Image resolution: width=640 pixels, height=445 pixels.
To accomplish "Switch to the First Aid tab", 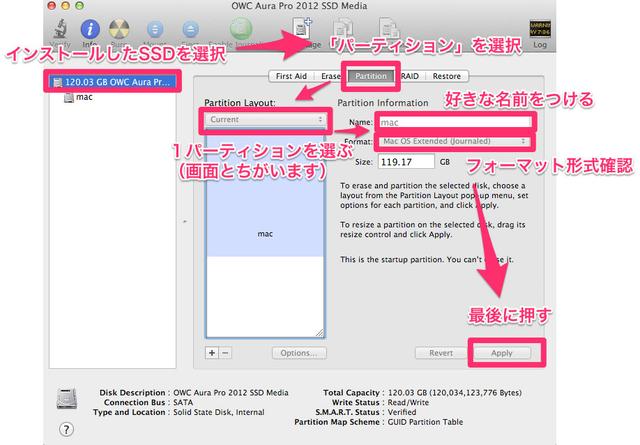I will 293,75.
